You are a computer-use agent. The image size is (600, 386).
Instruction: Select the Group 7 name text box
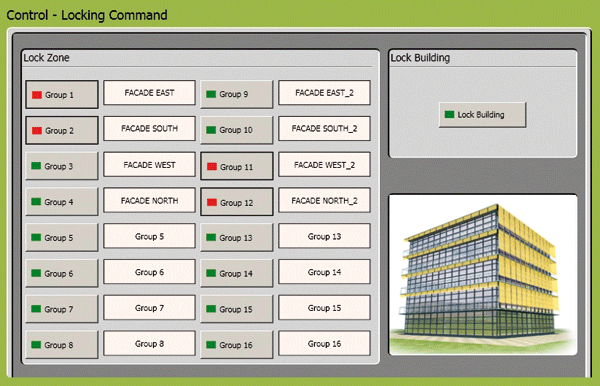pyautogui.click(x=150, y=308)
